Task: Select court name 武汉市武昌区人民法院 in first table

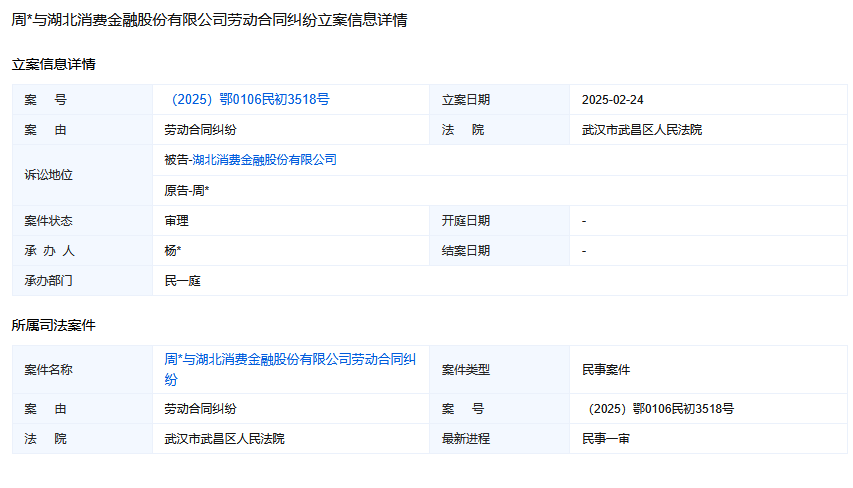Action: 642,130
